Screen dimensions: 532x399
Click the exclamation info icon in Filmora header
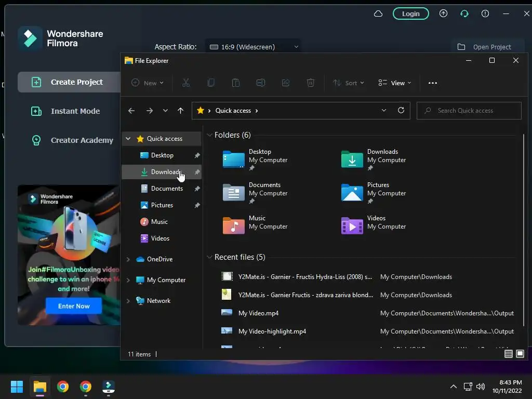(485, 14)
